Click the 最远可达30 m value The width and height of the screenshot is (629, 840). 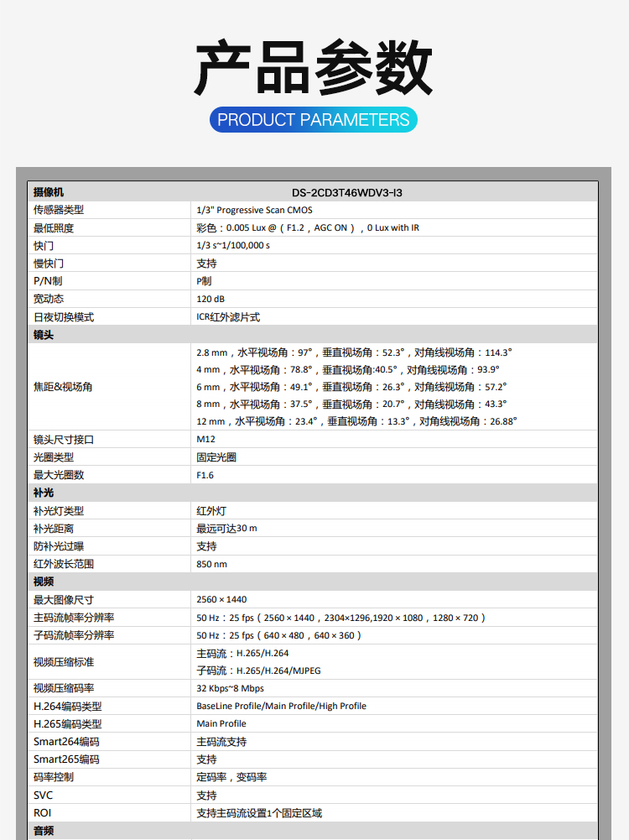226,529
